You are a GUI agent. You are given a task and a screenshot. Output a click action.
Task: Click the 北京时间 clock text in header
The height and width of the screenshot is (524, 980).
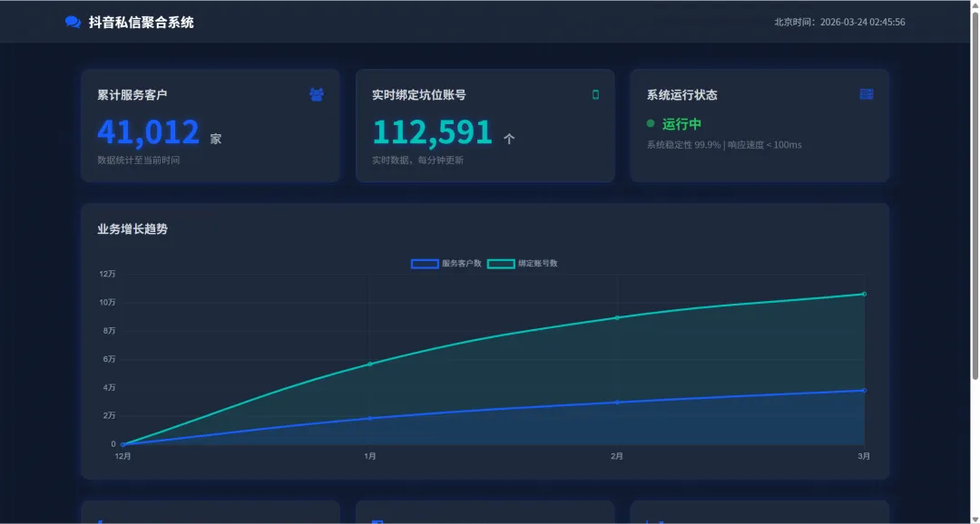[x=839, y=22]
